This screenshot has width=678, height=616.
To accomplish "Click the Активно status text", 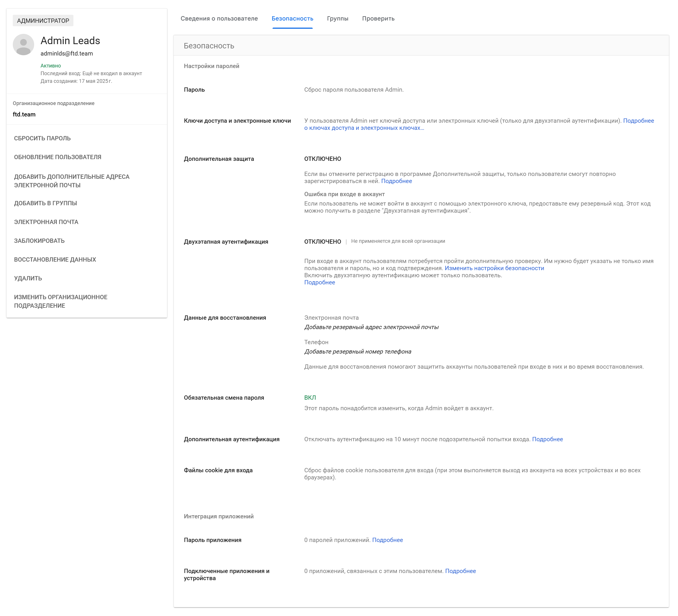I will 51,65.
